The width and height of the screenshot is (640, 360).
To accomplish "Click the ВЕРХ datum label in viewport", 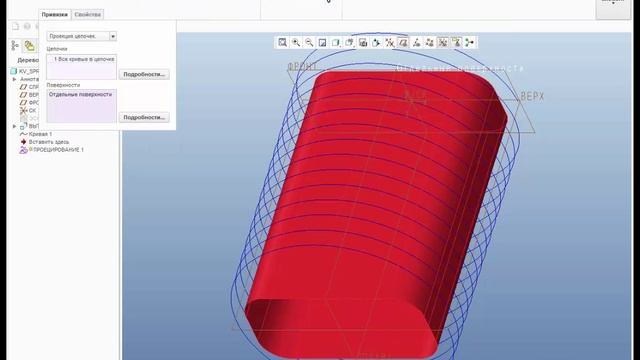I will [532, 97].
